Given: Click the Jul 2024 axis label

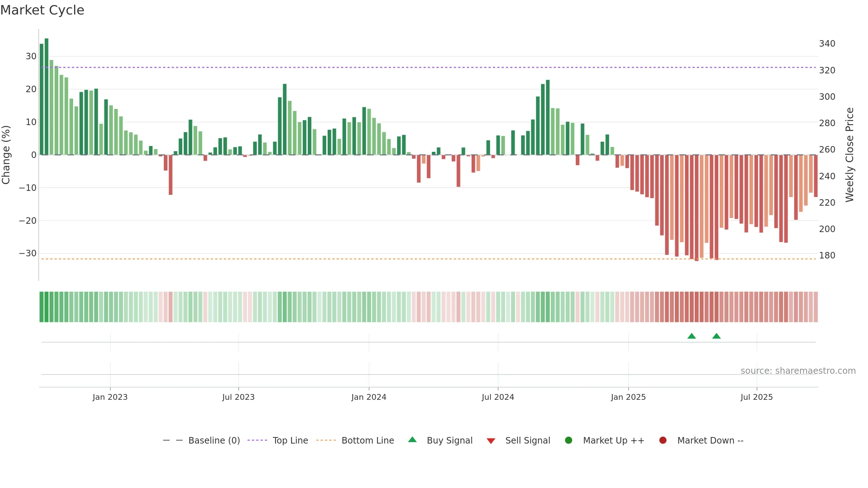Looking at the screenshot, I should click(498, 397).
